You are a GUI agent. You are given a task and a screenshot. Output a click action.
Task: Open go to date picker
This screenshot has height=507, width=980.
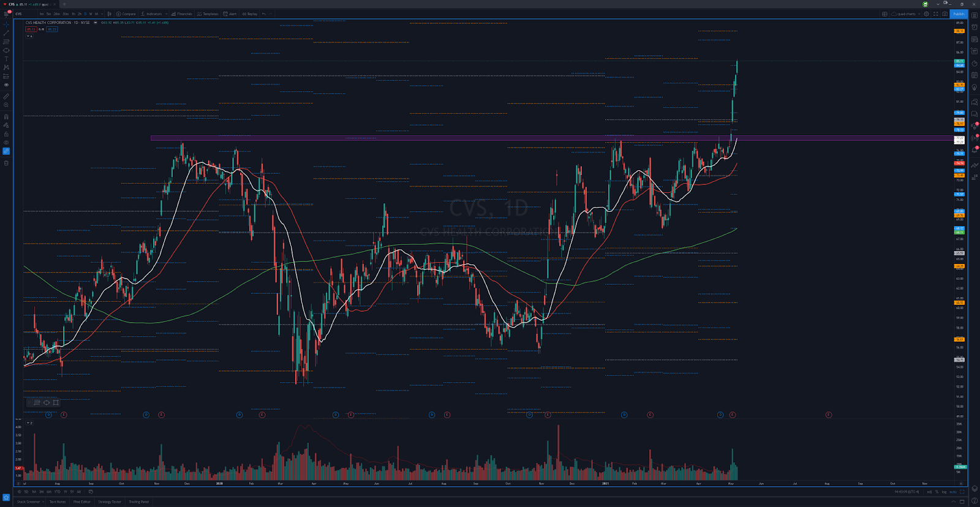click(91, 492)
